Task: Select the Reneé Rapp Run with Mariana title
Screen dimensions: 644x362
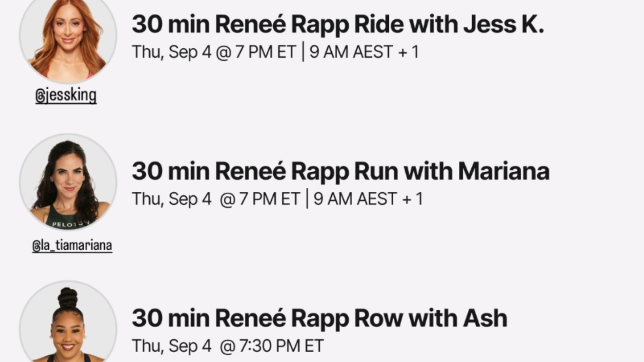Action: click(341, 171)
